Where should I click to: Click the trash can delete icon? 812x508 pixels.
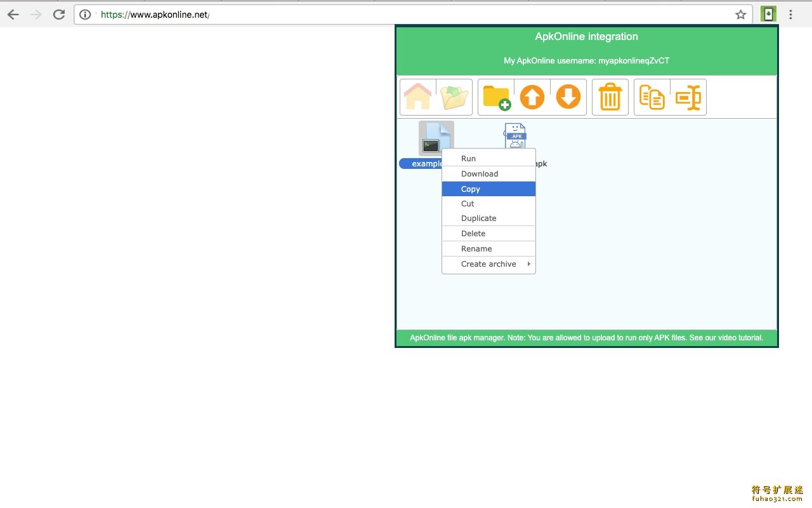pyautogui.click(x=610, y=97)
